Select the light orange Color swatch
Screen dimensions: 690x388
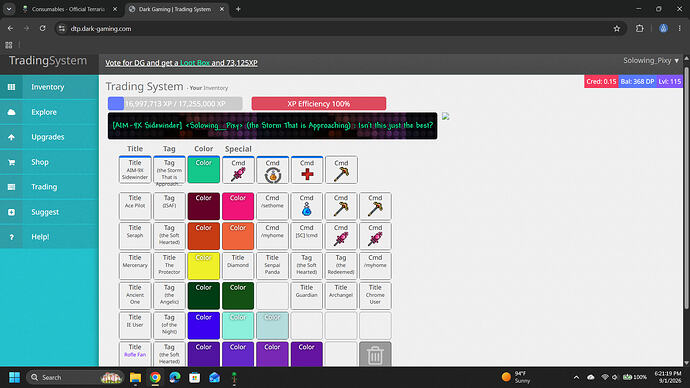[x=238, y=236]
